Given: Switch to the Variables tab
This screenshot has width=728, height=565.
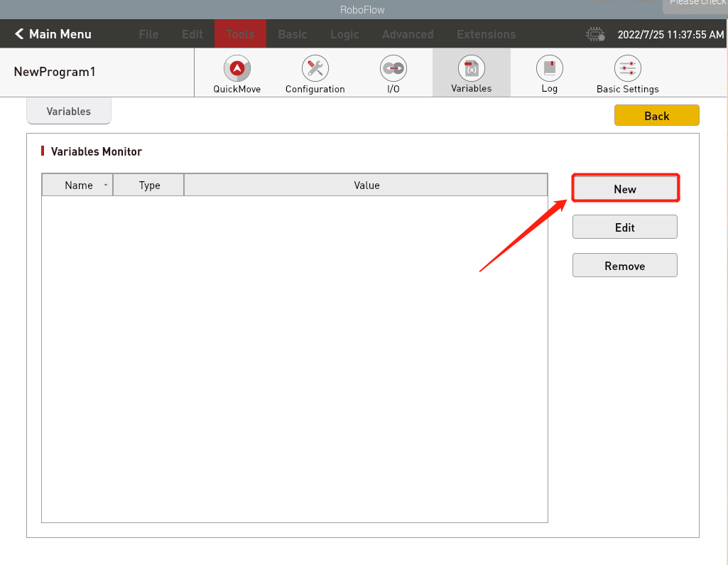Looking at the screenshot, I should point(69,112).
